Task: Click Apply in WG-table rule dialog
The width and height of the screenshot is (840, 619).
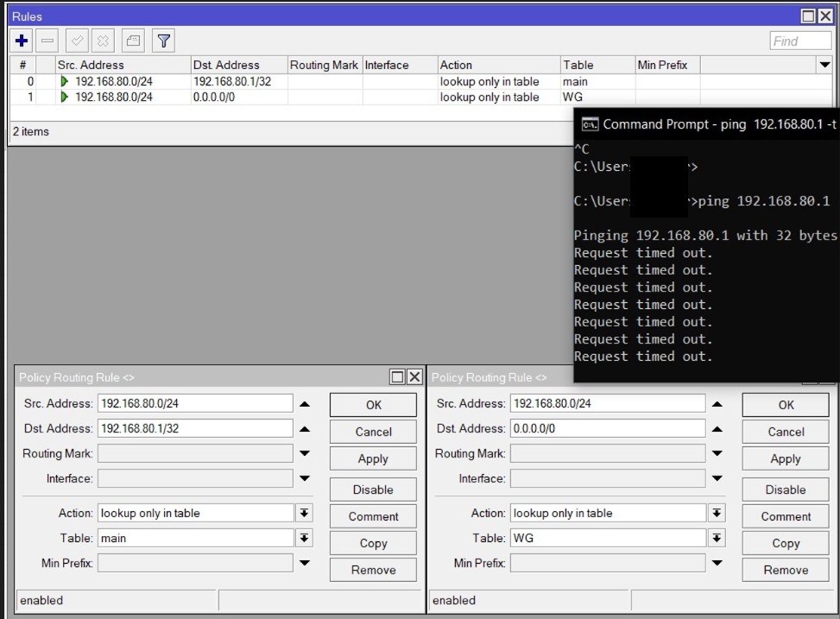Action: click(x=786, y=458)
